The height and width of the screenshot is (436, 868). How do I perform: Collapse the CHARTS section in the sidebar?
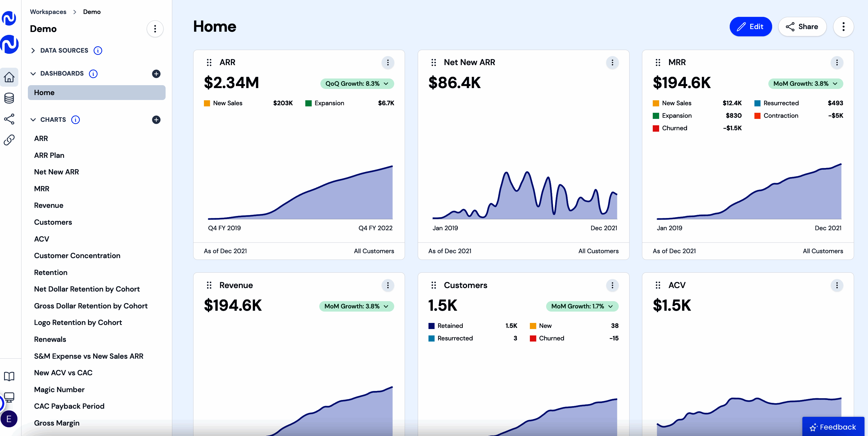pyautogui.click(x=33, y=119)
